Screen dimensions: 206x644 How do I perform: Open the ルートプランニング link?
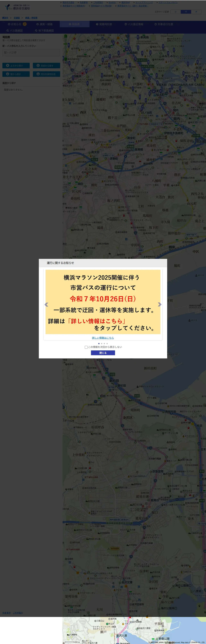tap(144, 3)
